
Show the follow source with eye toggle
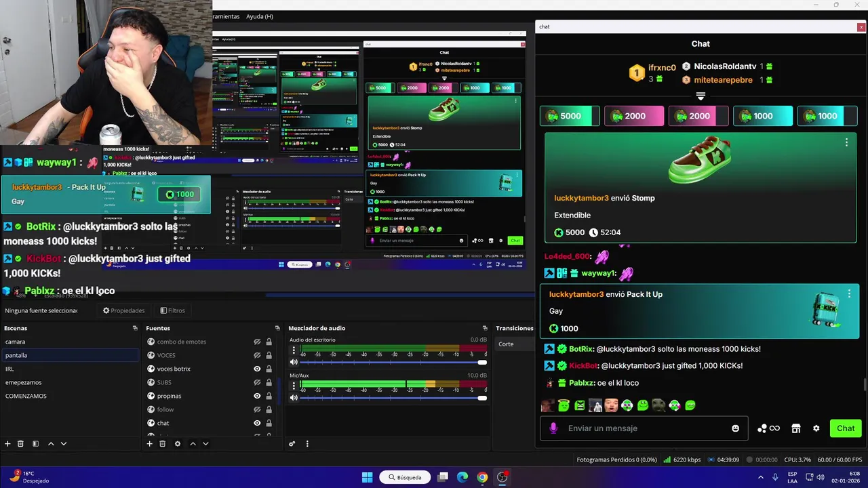point(257,409)
